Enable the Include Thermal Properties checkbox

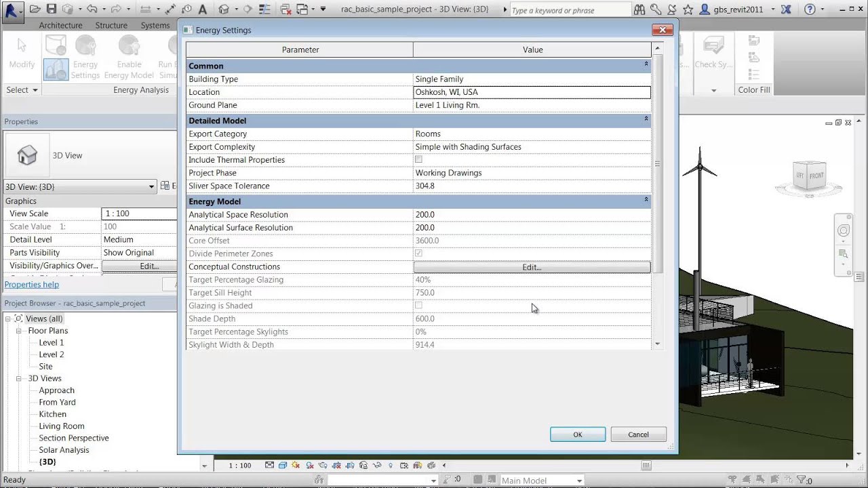tap(418, 159)
